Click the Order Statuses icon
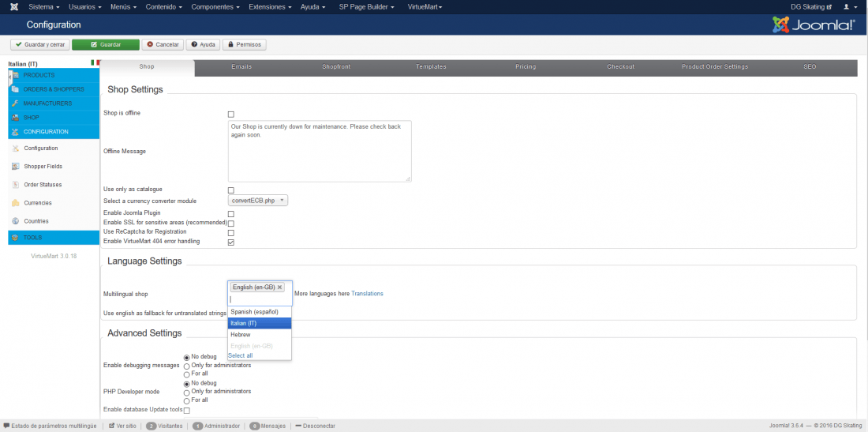The width and height of the screenshot is (868, 432). 16,185
